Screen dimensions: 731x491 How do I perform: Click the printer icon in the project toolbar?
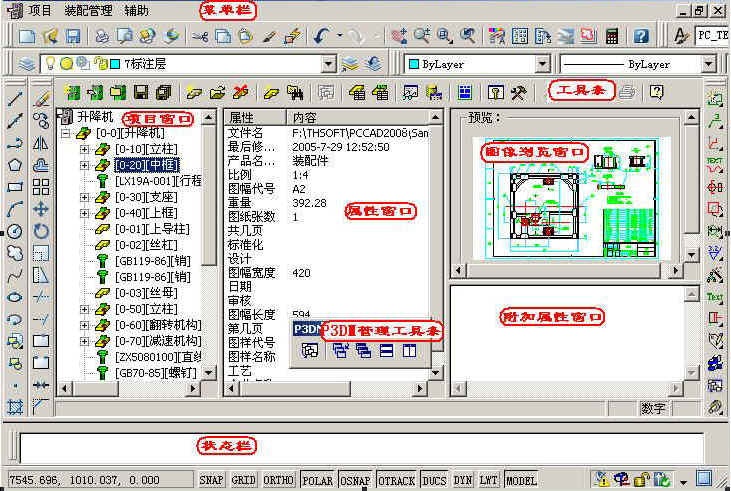pos(626,93)
